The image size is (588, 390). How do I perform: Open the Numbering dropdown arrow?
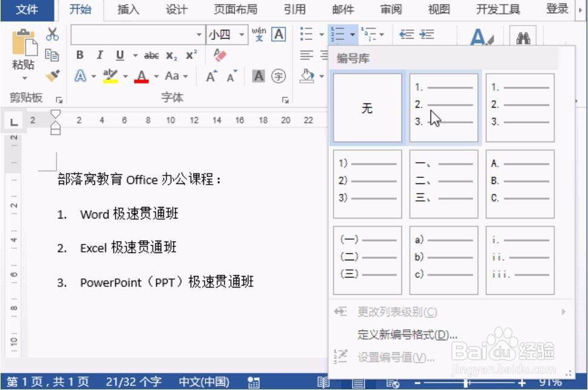click(x=352, y=35)
